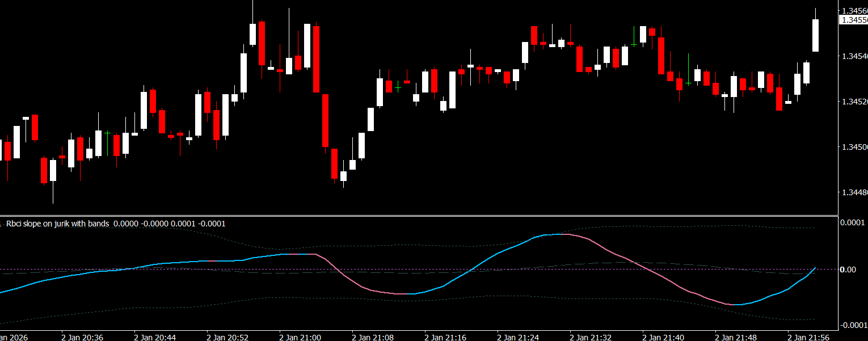Screen dimensions: 868x341
Task: Click the 2 Jan 21:00 time label
Action: (x=300, y=337)
